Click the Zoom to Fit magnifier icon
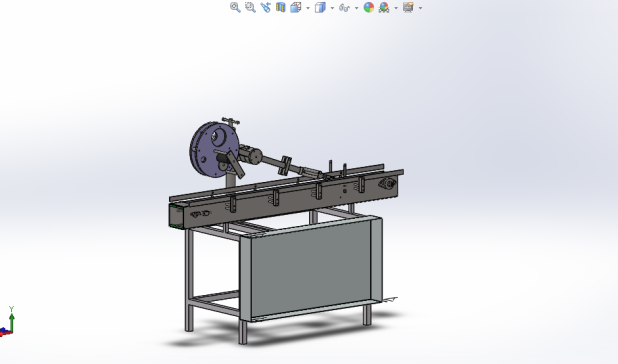The width and height of the screenshot is (618, 364). click(x=235, y=7)
